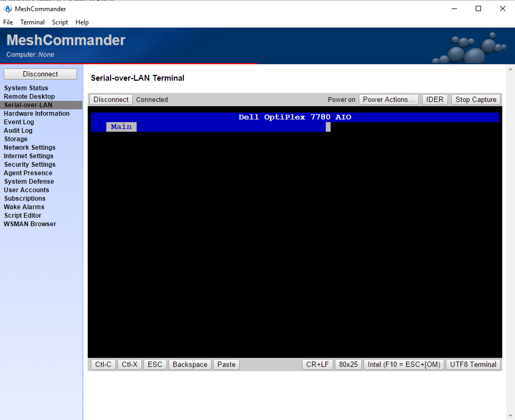The width and height of the screenshot is (515, 420).
Task: Select Serial-over-LAN in sidebar
Action: pyautogui.click(x=41, y=105)
